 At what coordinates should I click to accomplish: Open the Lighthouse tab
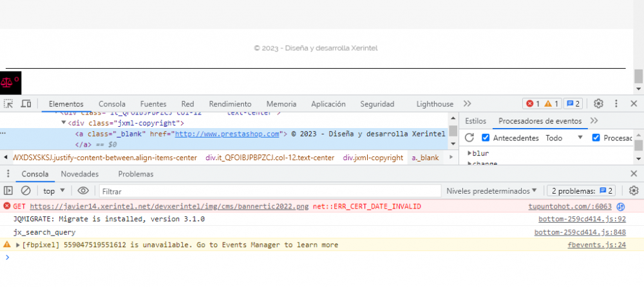pos(435,104)
